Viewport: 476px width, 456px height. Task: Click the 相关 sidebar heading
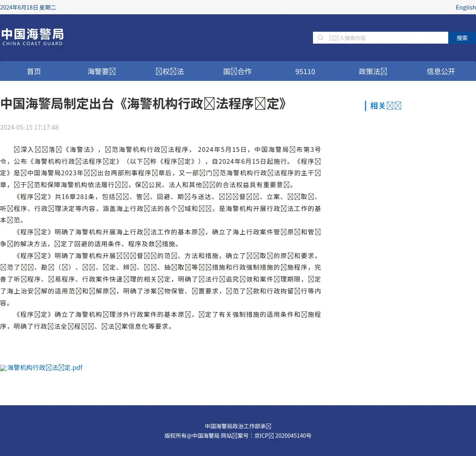click(x=386, y=105)
